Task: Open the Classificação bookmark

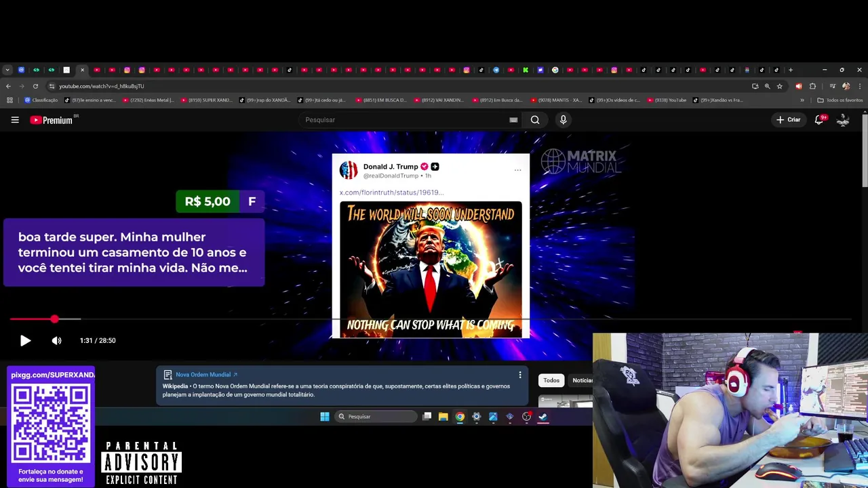Action: (x=41, y=100)
